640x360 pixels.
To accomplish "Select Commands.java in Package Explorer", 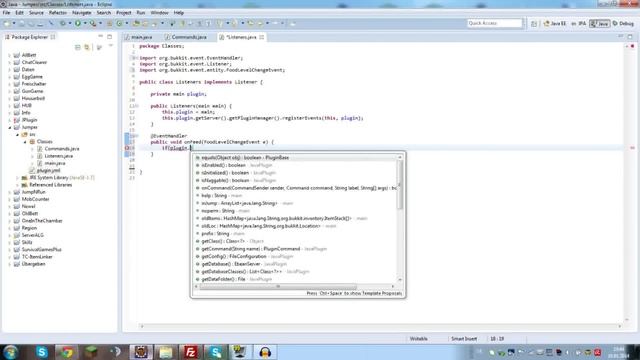I will click(62, 149).
